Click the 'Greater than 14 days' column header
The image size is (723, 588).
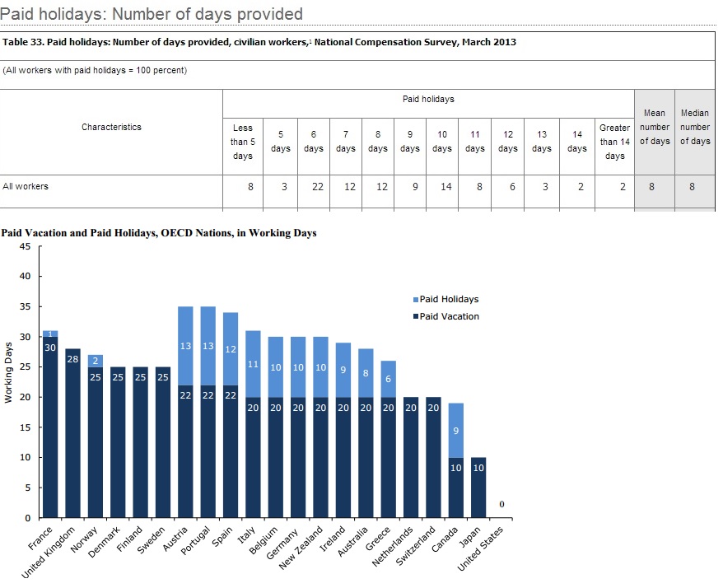(614, 142)
